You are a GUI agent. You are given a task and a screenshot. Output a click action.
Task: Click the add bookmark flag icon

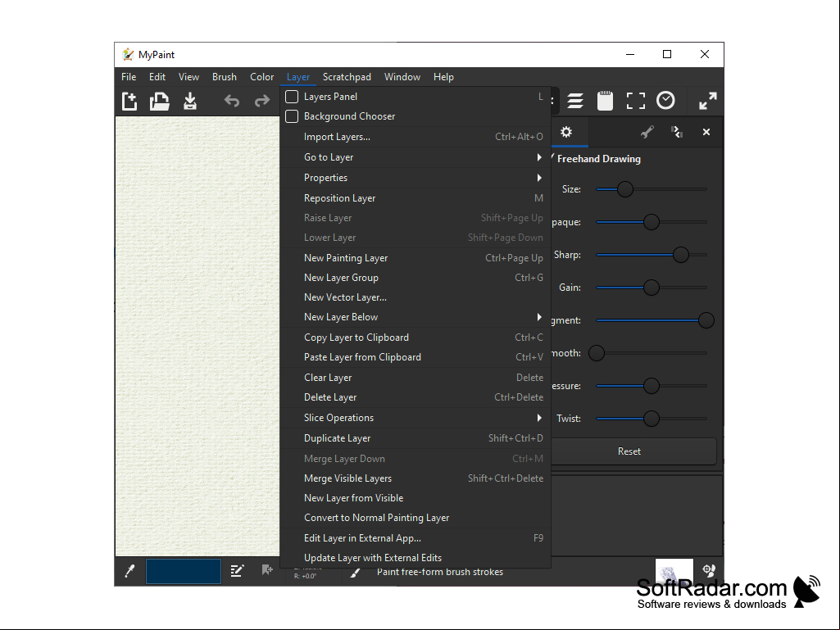(x=267, y=570)
